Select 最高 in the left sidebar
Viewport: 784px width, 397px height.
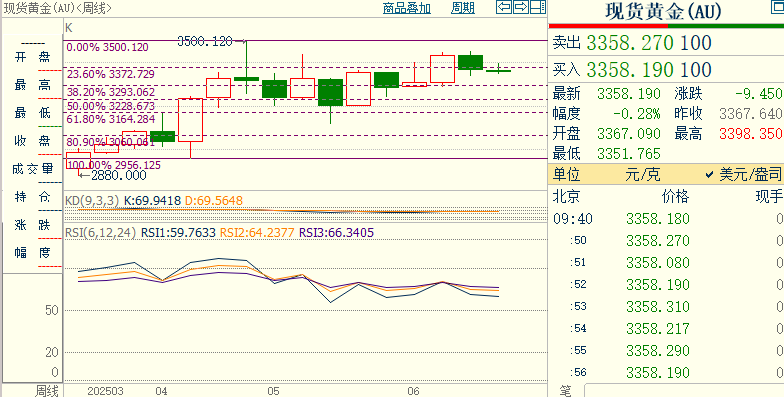point(32,85)
